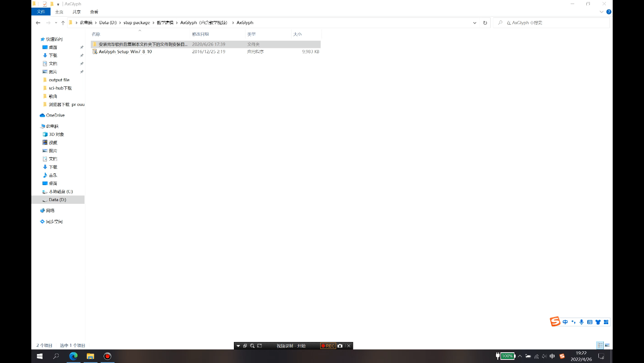Go forward with the right arrow
Image resolution: width=644 pixels, height=363 pixels.
pos(48,22)
